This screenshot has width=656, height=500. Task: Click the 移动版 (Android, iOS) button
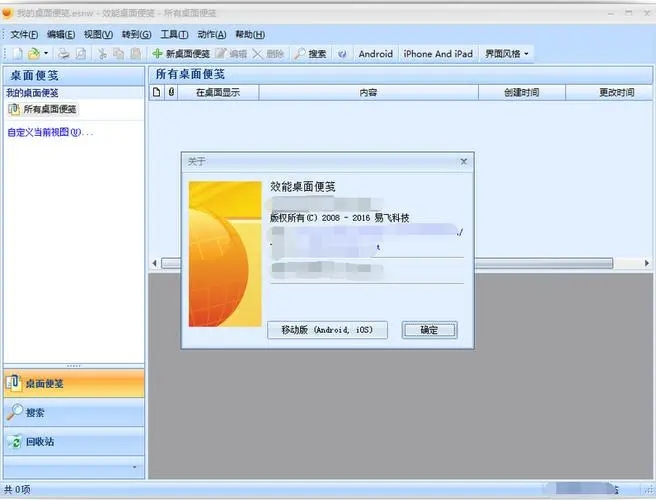pyautogui.click(x=327, y=330)
